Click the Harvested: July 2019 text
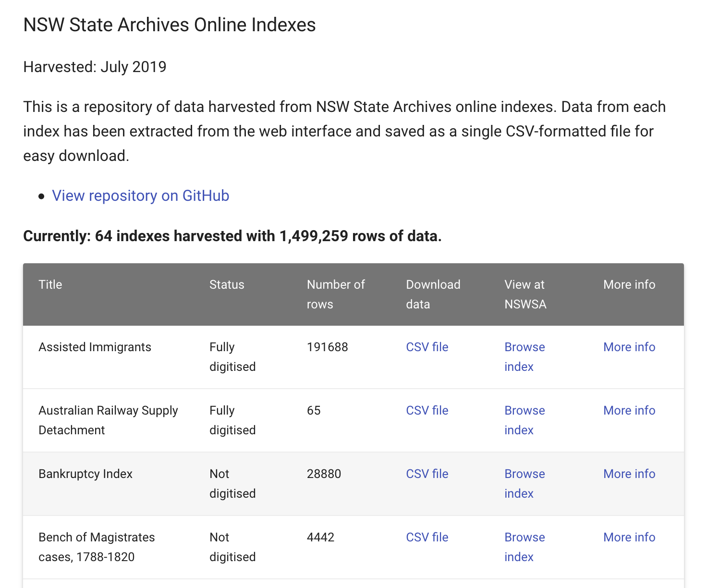The width and height of the screenshot is (707, 588). point(95,67)
